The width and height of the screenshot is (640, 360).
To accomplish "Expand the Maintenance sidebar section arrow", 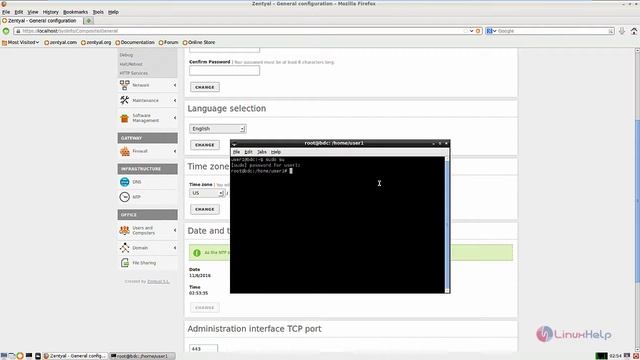I will [x=175, y=100].
